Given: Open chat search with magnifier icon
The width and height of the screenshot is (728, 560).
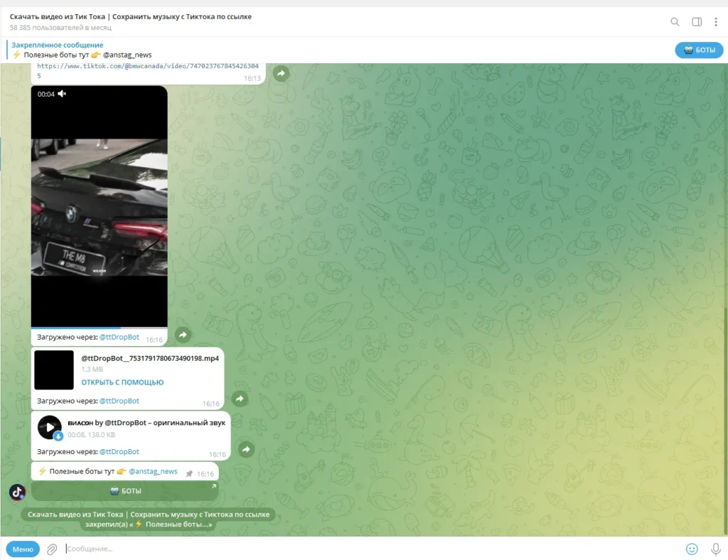Looking at the screenshot, I should (x=675, y=22).
